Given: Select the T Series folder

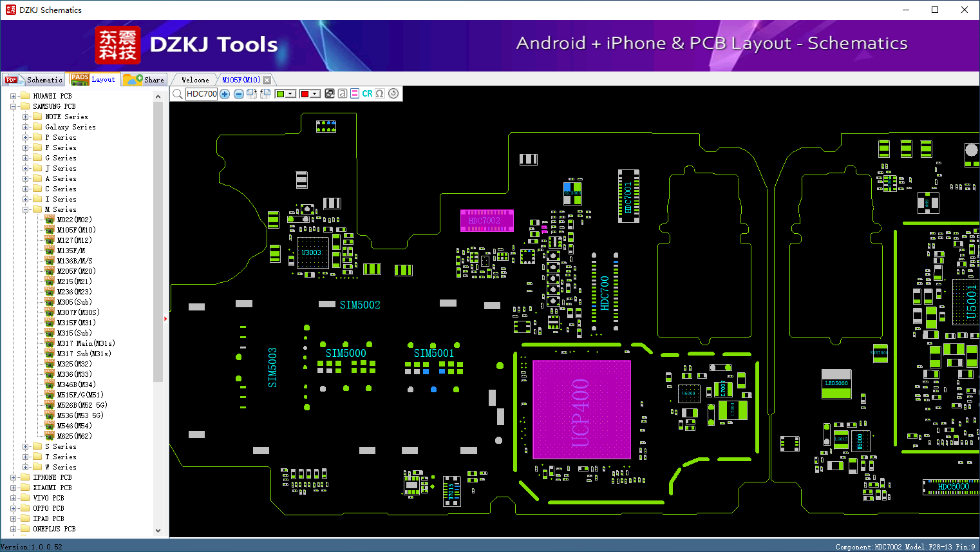Looking at the screenshot, I should pyautogui.click(x=61, y=457).
